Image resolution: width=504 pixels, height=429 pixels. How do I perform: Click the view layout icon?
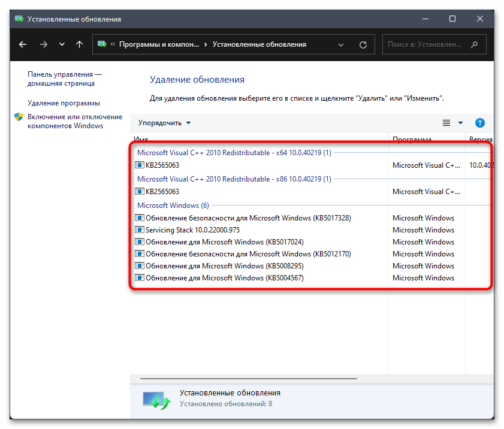click(x=446, y=123)
